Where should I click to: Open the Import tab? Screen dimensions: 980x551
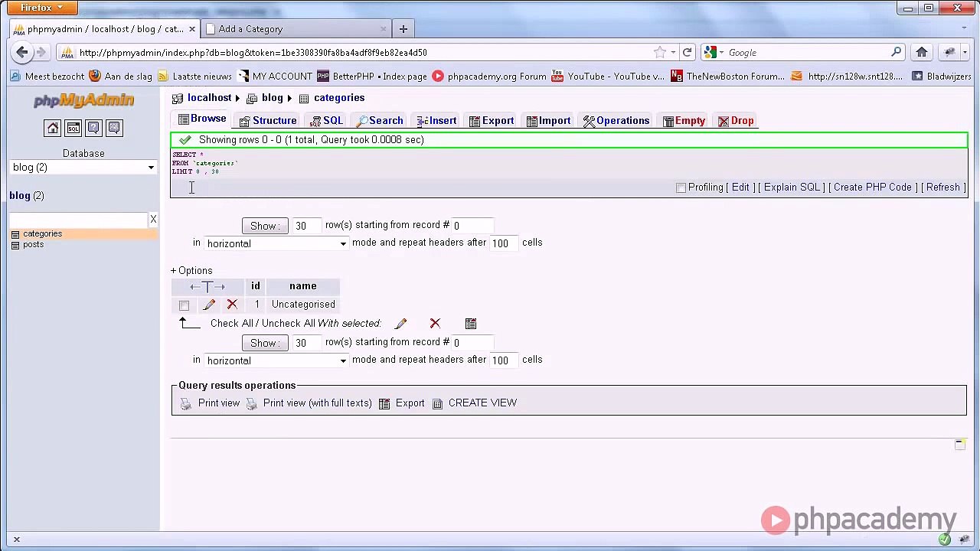pyautogui.click(x=548, y=121)
